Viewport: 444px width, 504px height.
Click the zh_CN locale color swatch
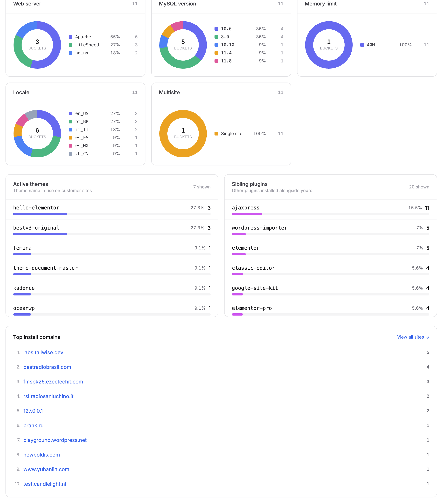click(x=71, y=154)
